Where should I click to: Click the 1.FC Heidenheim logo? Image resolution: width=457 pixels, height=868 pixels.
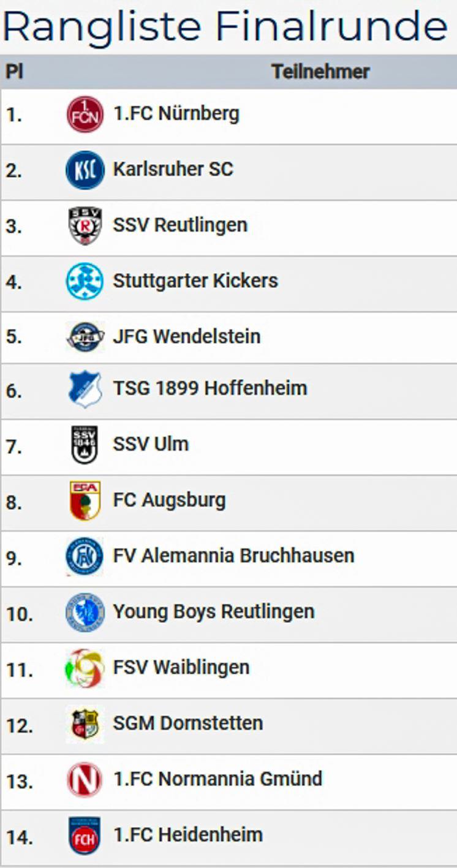tap(85, 835)
